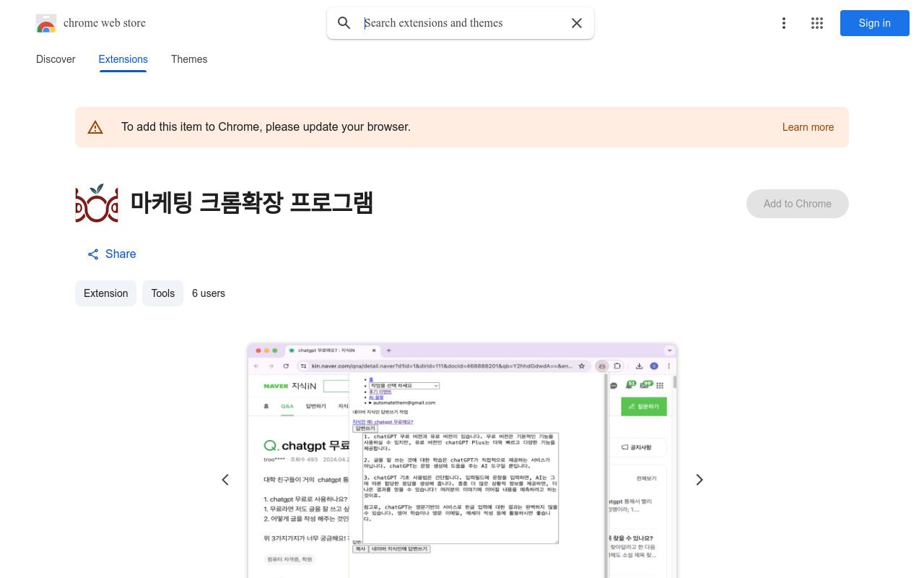Viewport: 924px width, 578px height.
Task: Click the share icon beside Share
Action: tap(93, 254)
